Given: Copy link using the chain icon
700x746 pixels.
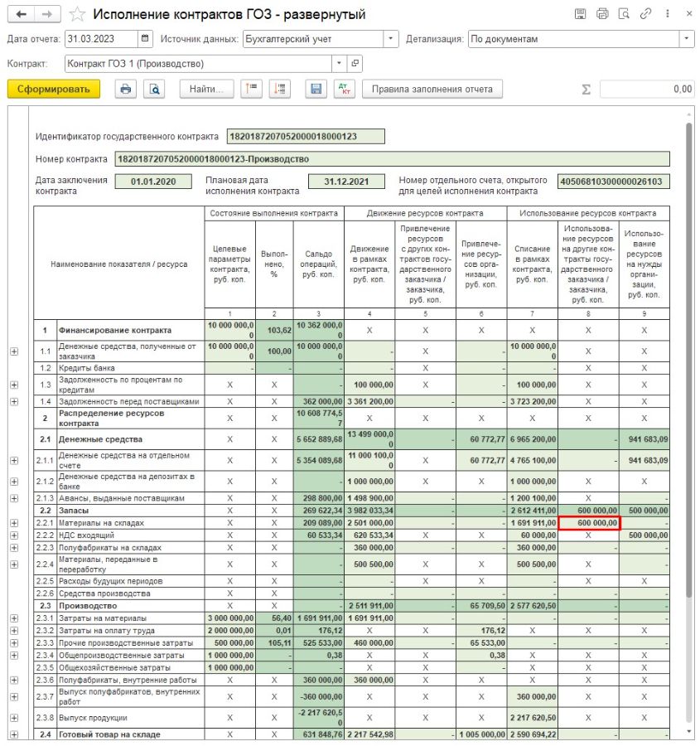Looking at the screenshot, I should (x=645, y=14).
